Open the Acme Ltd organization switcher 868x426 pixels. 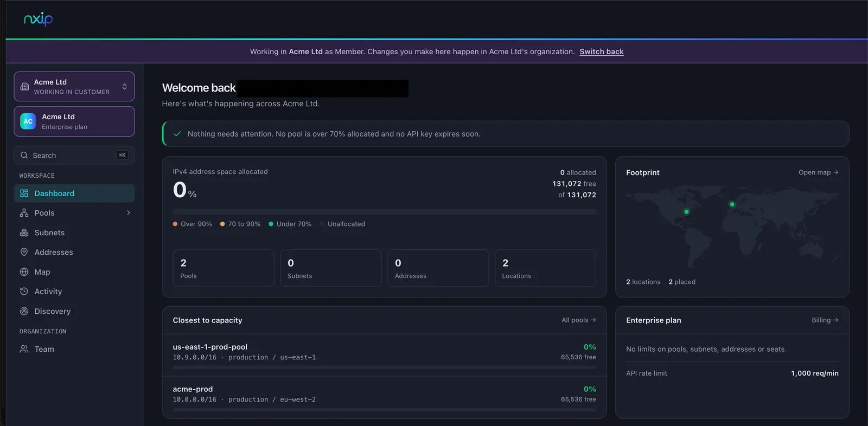pyautogui.click(x=74, y=87)
